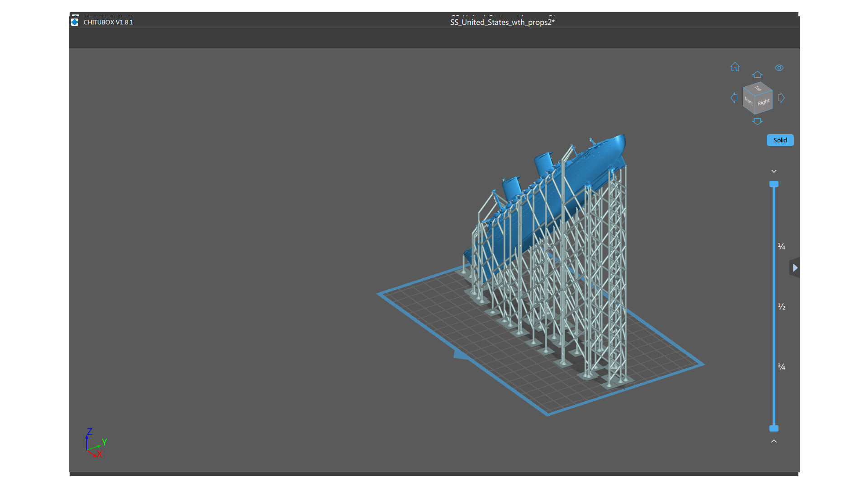The height and width of the screenshot is (488, 868).
Task: Select the Front face of view cube
Action: coord(749,101)
